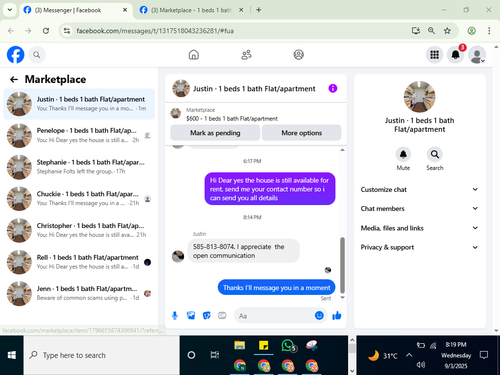Open WhatsApp from the taskbar
The image size is (500, 375).
tap(288, 346)
